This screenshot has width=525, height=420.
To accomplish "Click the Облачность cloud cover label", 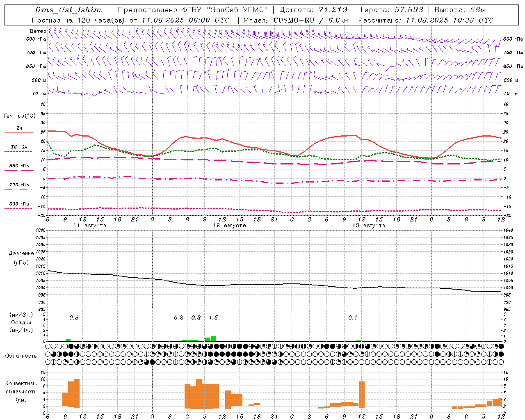I will point(21,356).
